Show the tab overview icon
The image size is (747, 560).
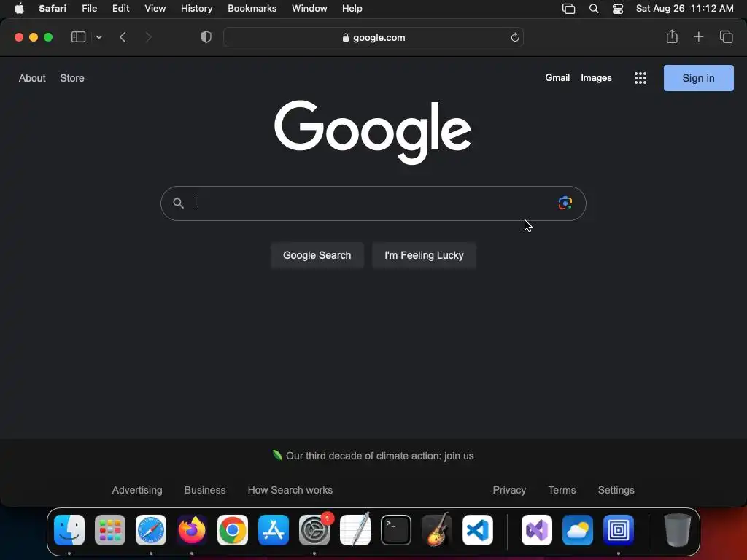point(726,36)
